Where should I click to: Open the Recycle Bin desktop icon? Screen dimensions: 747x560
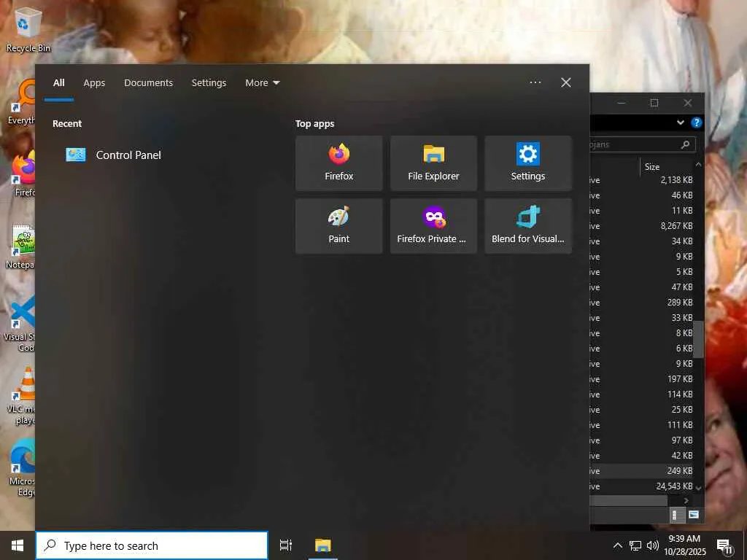pos(28,29)
